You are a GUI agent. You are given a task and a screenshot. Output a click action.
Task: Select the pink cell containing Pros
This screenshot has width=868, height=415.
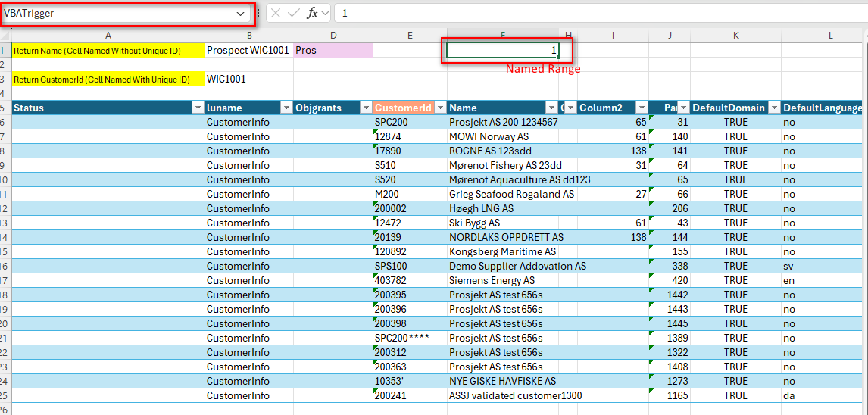point(333,50)
